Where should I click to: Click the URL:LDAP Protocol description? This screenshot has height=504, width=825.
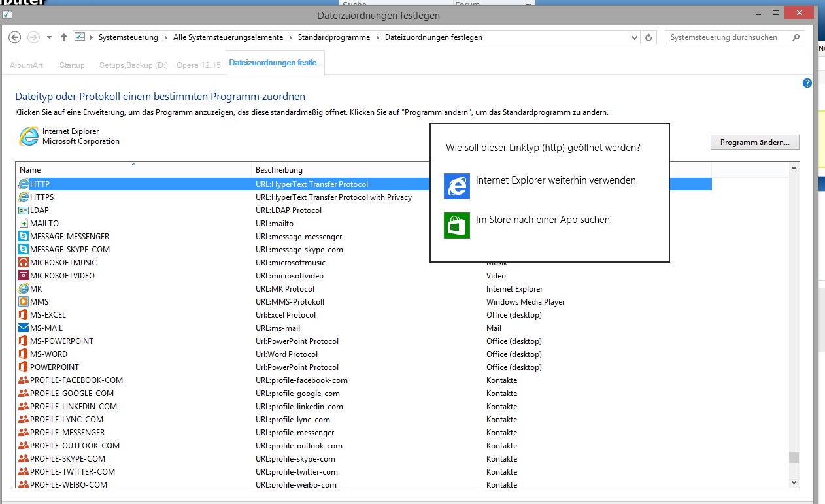[x=288, y=210]
